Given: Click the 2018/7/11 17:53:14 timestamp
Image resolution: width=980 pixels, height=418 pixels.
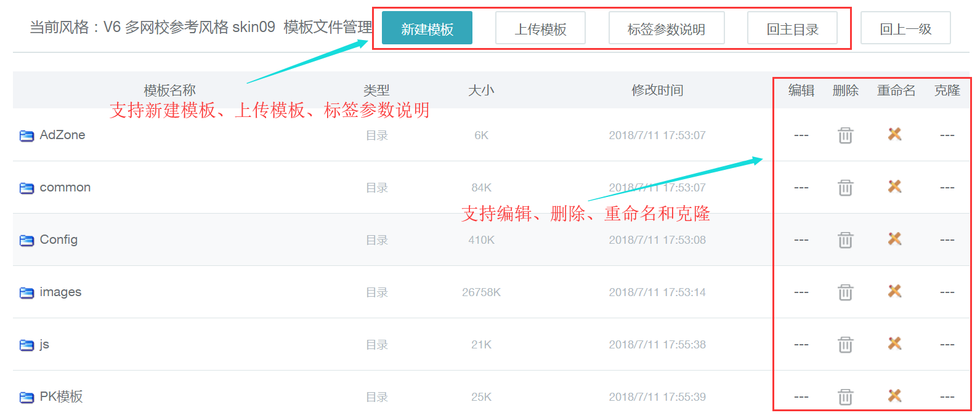Looking at the screenshot, I should pyautogui.click(x=657, y=292).
